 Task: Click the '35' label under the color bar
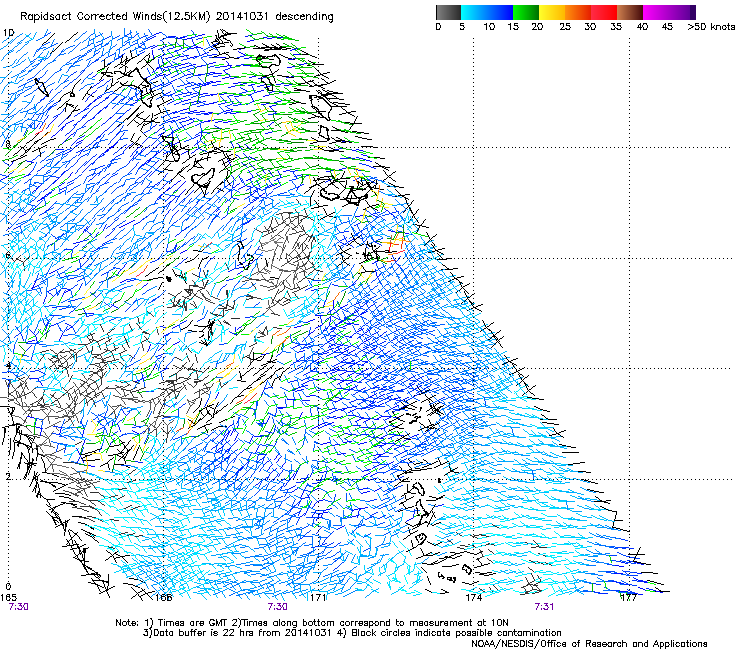616,27
